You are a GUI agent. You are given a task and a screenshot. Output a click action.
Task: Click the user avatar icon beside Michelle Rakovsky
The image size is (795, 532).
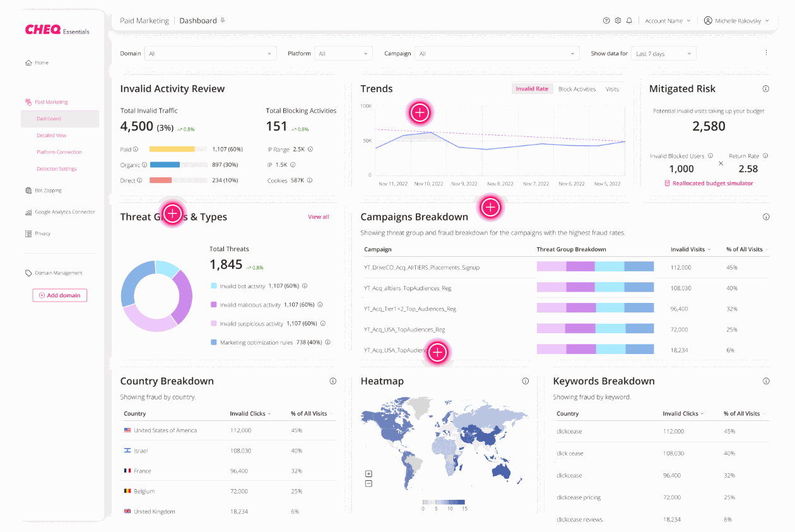[708, 21]
